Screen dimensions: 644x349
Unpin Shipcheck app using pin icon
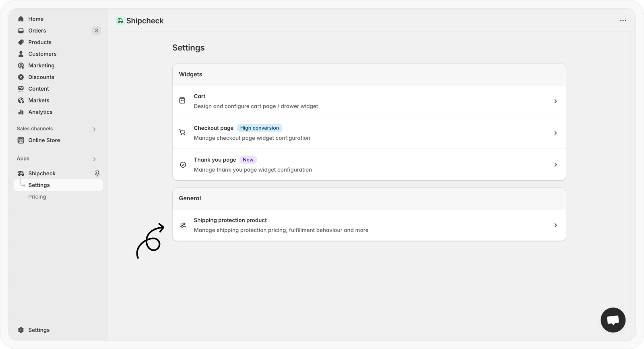pos(97,174)
